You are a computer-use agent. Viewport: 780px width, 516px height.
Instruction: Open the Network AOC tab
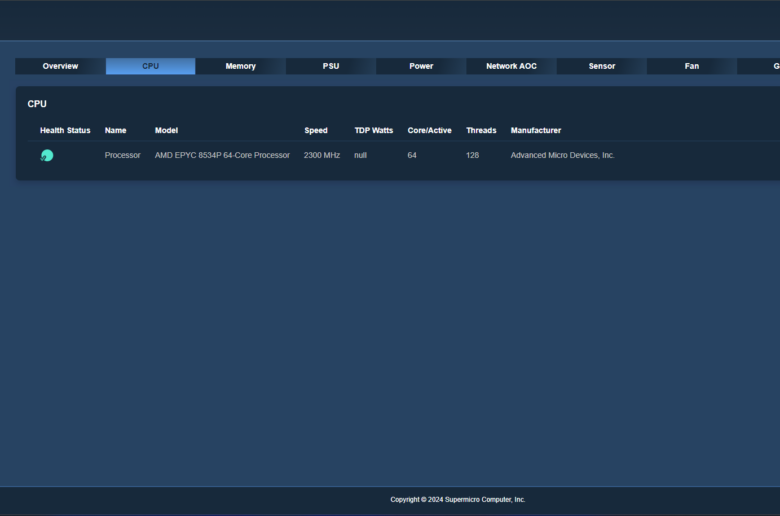[511, 66]
